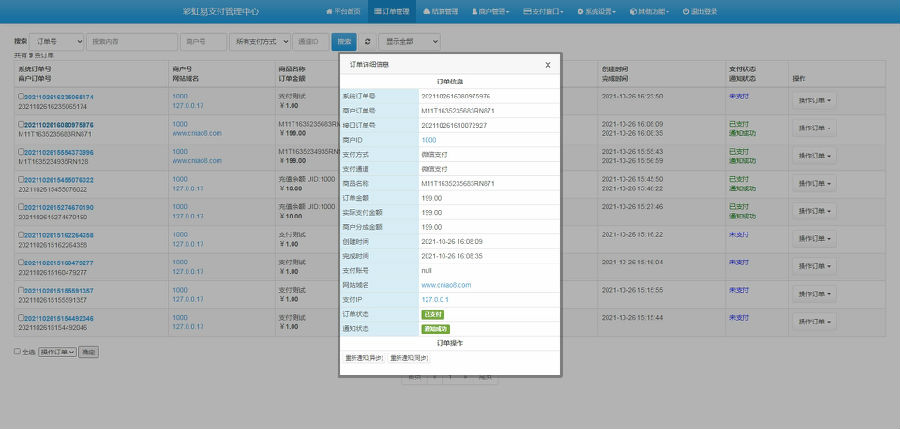Click 未支付 status of 16:23:50 order
The width and height of the screenshot is (900, 429).
(739, 96)
